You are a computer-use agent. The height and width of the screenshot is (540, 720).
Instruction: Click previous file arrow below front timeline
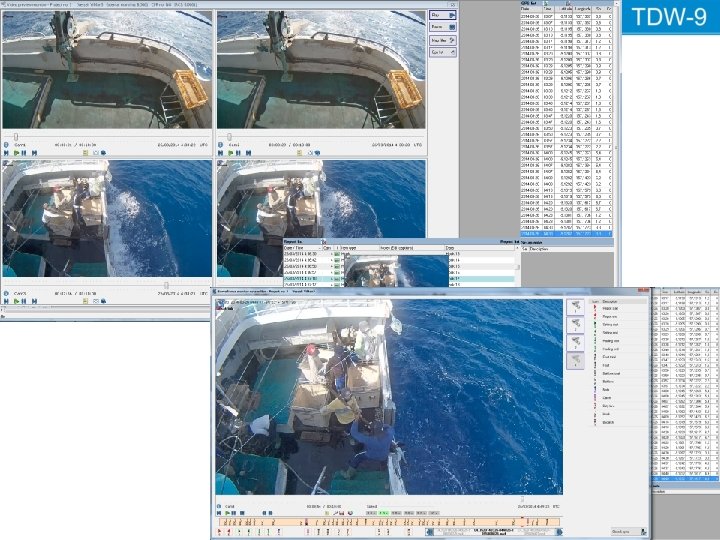pyautogui.click(x=430, y=532)
